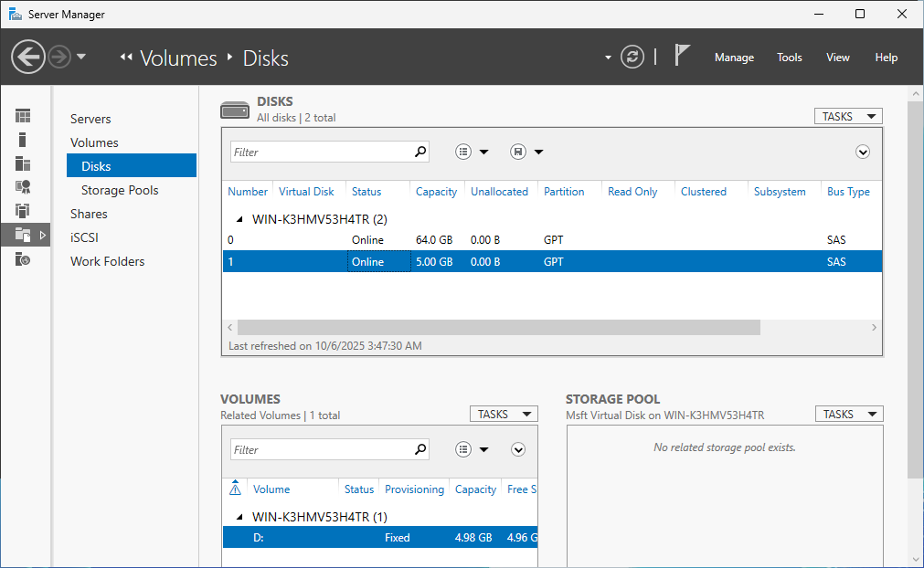Open the Shares page
924x568 pixels.
[x=89, y=214]
